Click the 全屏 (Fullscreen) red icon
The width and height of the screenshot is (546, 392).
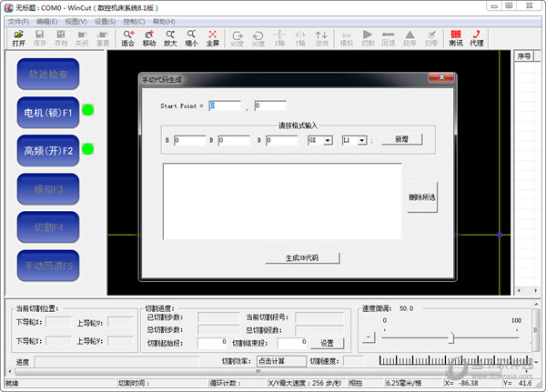coord(212,38)
